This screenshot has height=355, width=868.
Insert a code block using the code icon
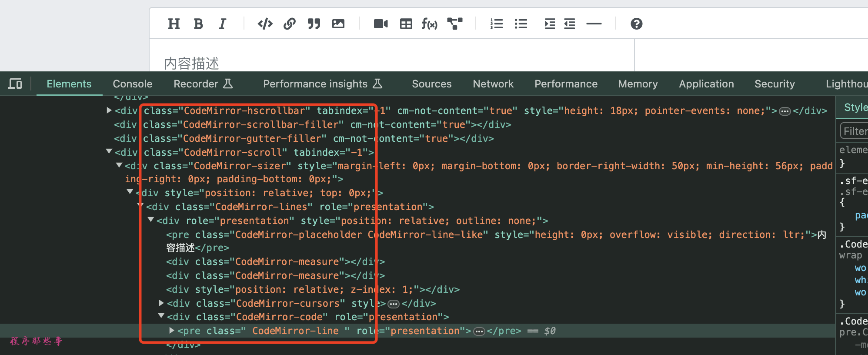pos(265,24)
